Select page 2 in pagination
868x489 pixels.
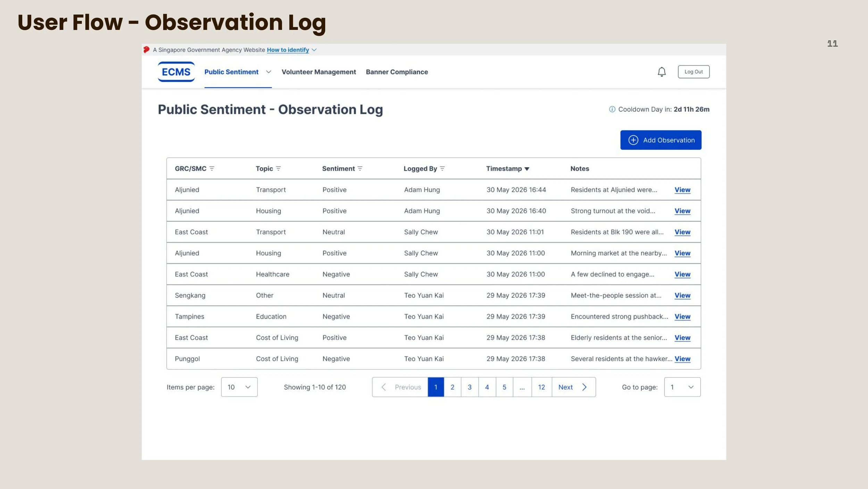click(x=452, y=387)
